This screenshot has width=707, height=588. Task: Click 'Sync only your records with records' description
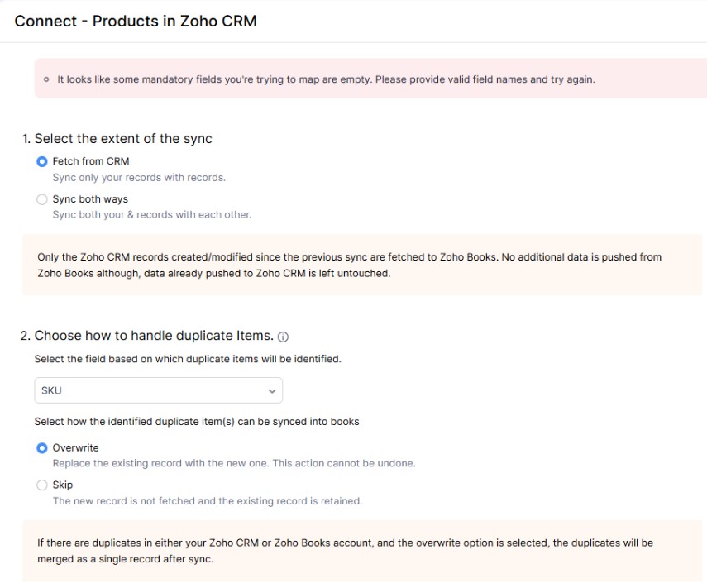coord(139,178)
